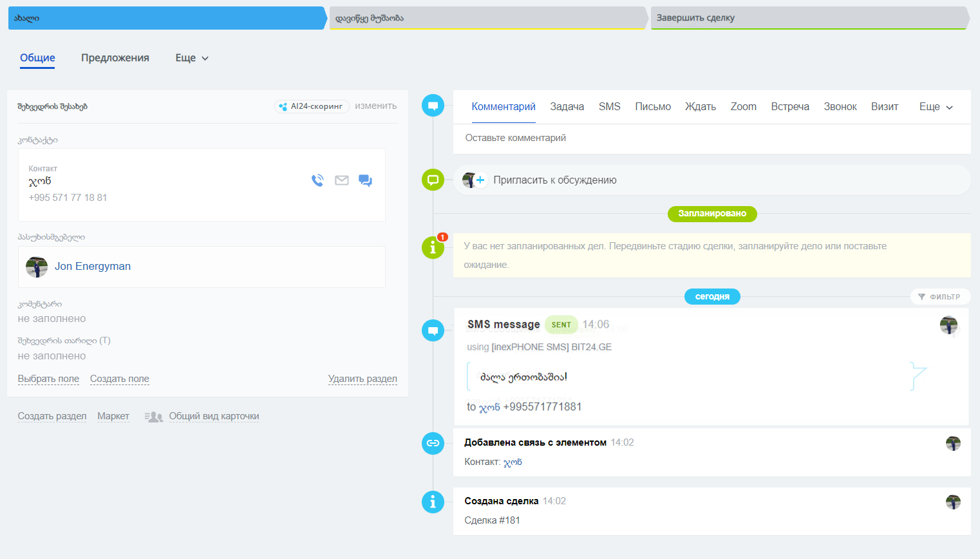
Task: Click the SMS message timeline icon
Action: click(x=433, y=331)
